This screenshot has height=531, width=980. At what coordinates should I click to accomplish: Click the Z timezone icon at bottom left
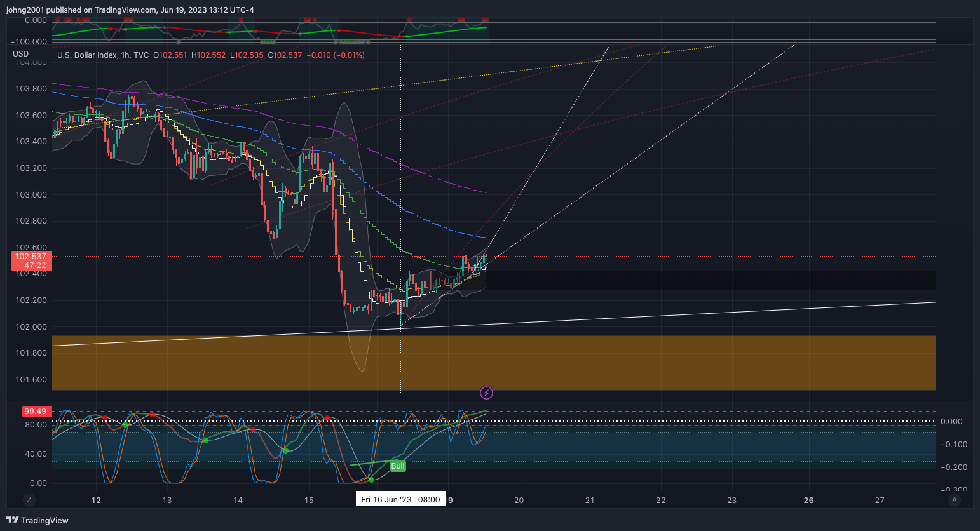[29, 500]
